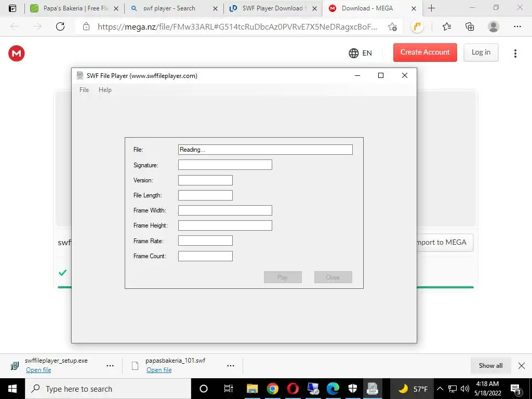This screenshot has width=532, height=399.
Task: Open Windows Security shield icon on taskbar
Action: coord(353,389)
